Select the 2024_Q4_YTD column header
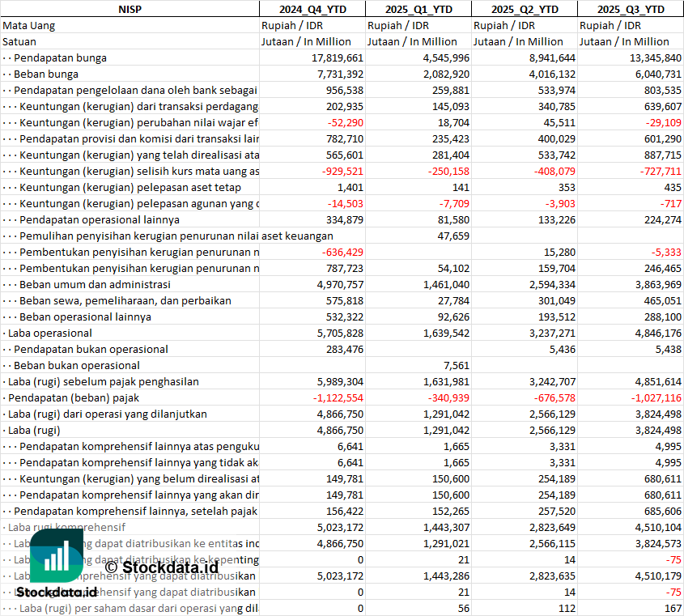This screenshot has height=616, width=684. coord(312,9)
